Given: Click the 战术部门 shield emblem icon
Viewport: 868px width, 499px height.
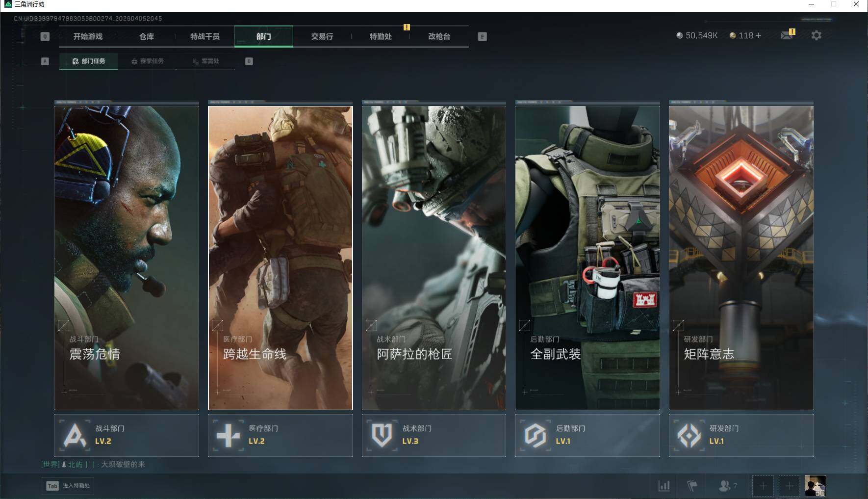Looking at the screenshot, I should coord(382,435).
